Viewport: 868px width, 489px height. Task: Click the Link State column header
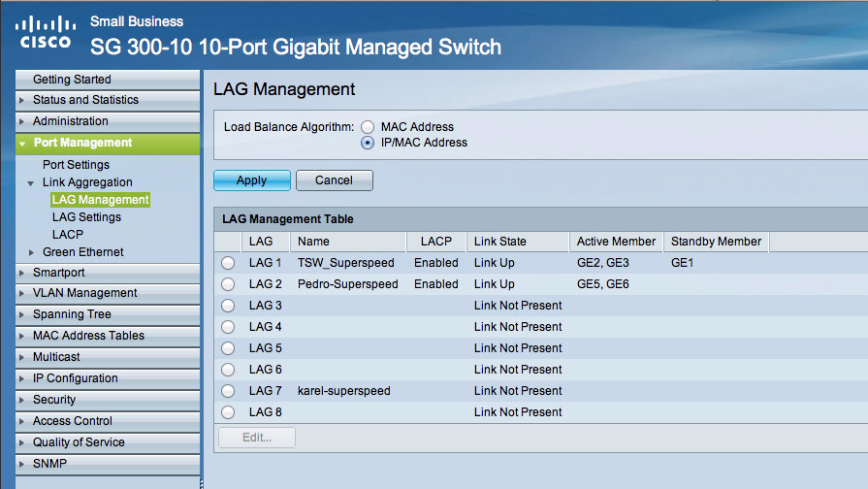pyautogui.click(x=499, y=242)
